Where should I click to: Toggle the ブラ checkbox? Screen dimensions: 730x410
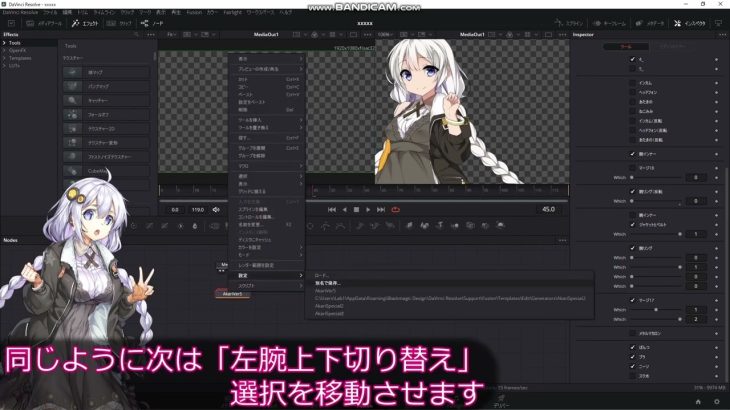632,357
